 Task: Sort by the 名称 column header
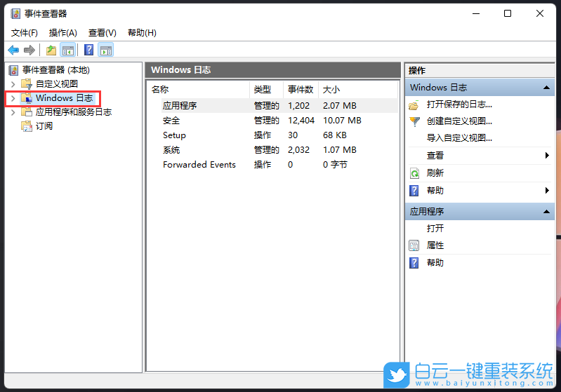coord(199,90)
